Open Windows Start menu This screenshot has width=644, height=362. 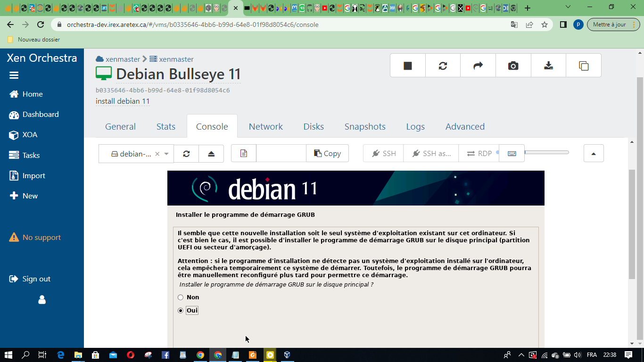coord(8,355)
